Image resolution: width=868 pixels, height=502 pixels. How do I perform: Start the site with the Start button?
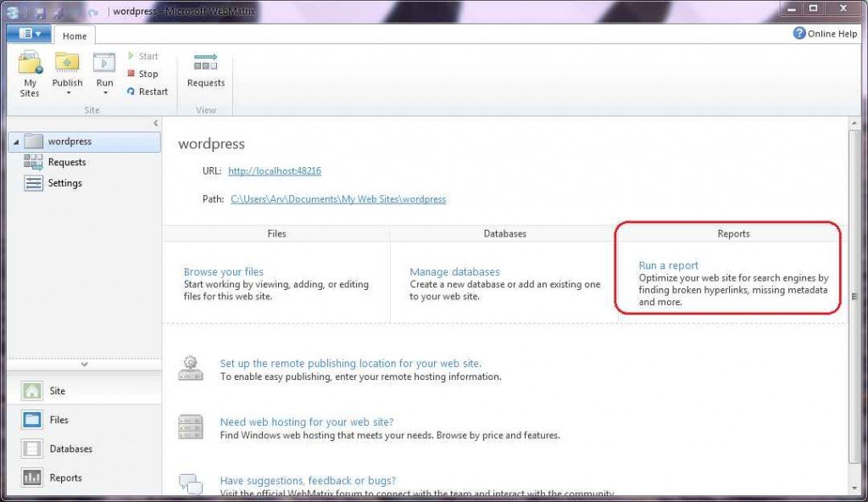pyautogui.click(x=142, y=56)
